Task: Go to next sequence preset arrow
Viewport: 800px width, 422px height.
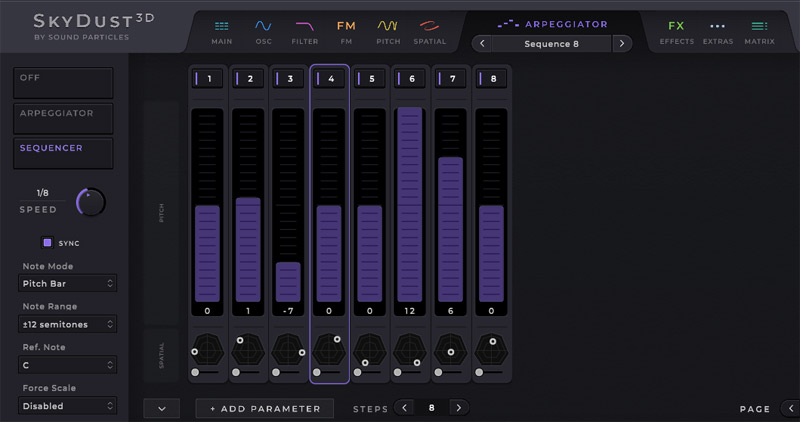Action: pyautogui.click(x=622, y=44)
